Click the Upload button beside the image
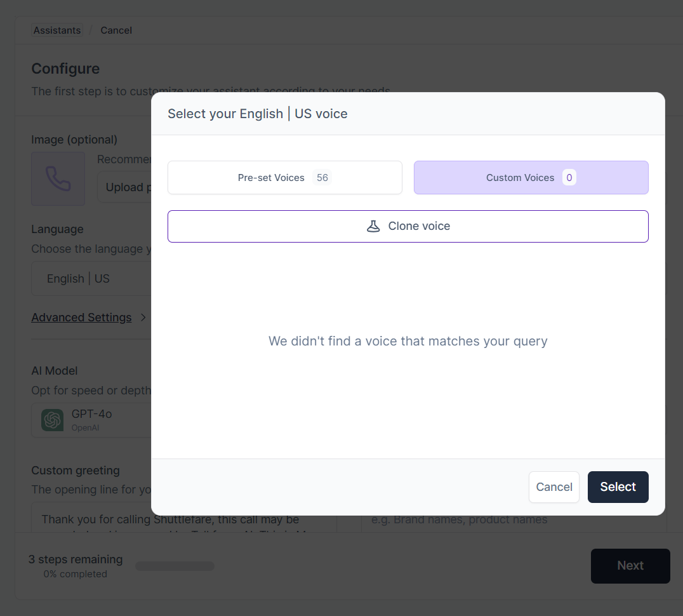Screen dimensions: 683x616 [124, 187]
